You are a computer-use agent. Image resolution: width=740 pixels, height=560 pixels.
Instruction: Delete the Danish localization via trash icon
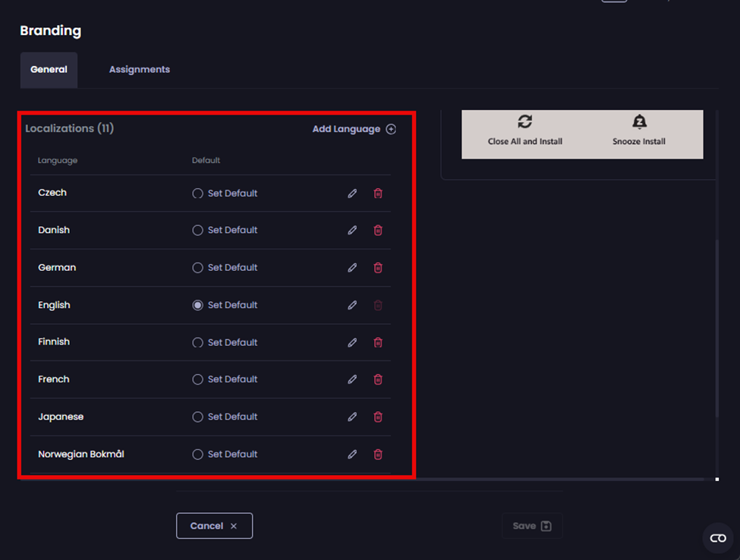tap(377, 230)
